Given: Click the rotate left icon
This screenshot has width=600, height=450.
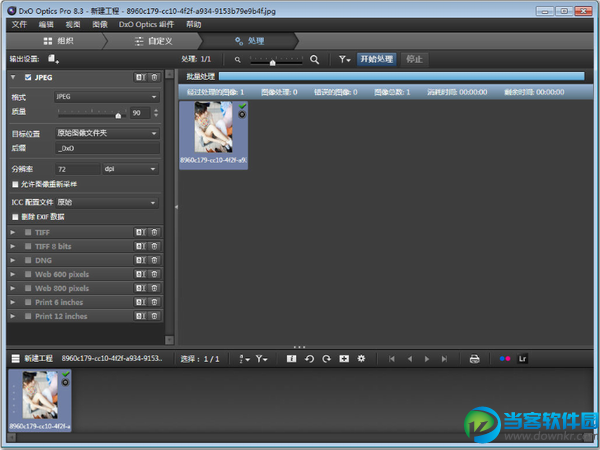Looking at the screenshot, I should [309, 358].
